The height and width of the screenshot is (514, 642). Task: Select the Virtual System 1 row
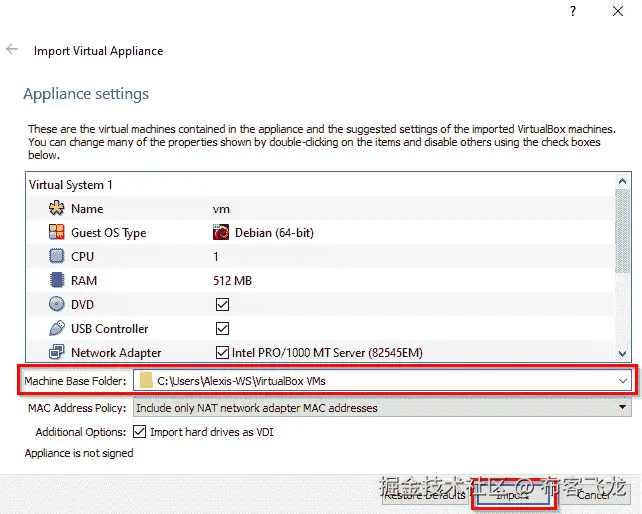coord(321,185)
